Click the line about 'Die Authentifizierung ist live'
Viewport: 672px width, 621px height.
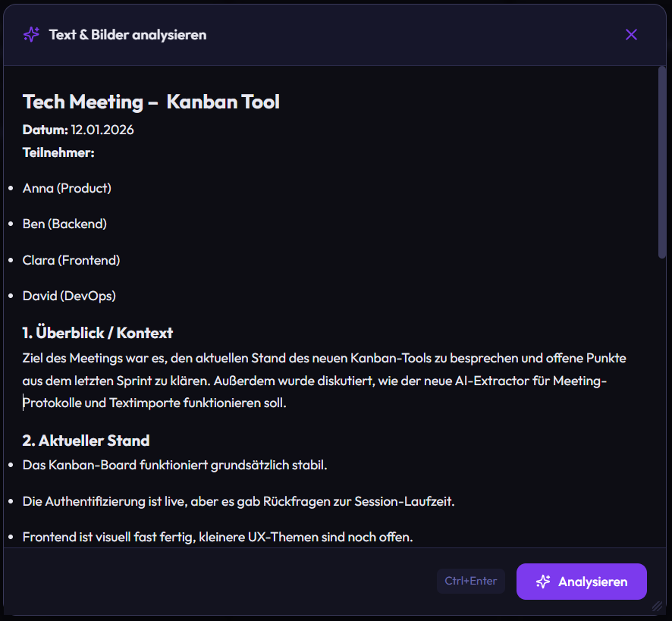238,501
